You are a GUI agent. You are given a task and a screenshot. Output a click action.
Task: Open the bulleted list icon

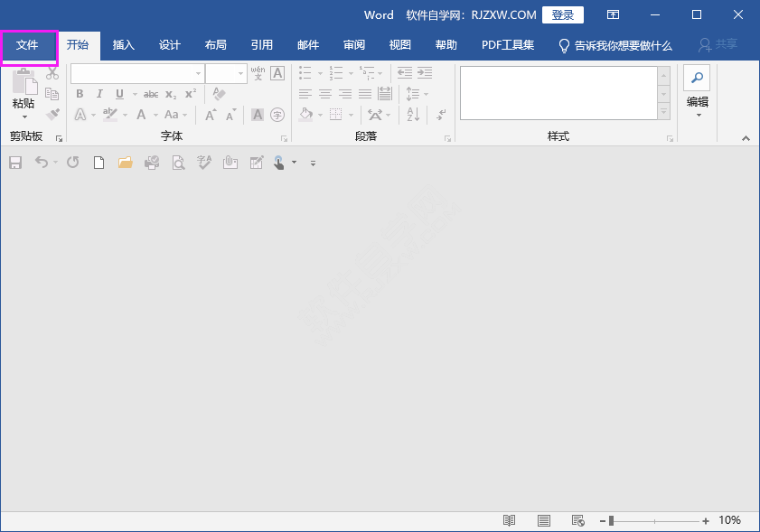click(x=305, y=73)
